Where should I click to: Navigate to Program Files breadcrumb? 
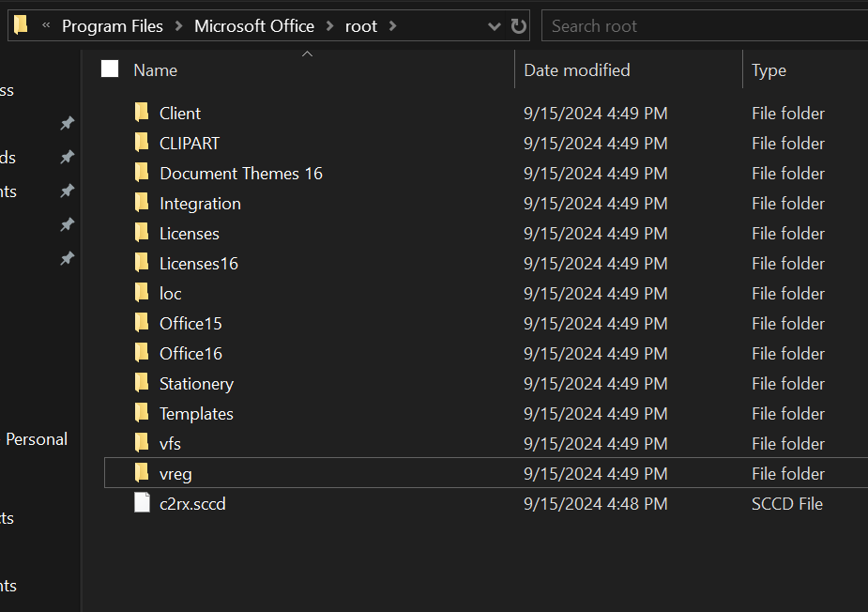(113, 26)
